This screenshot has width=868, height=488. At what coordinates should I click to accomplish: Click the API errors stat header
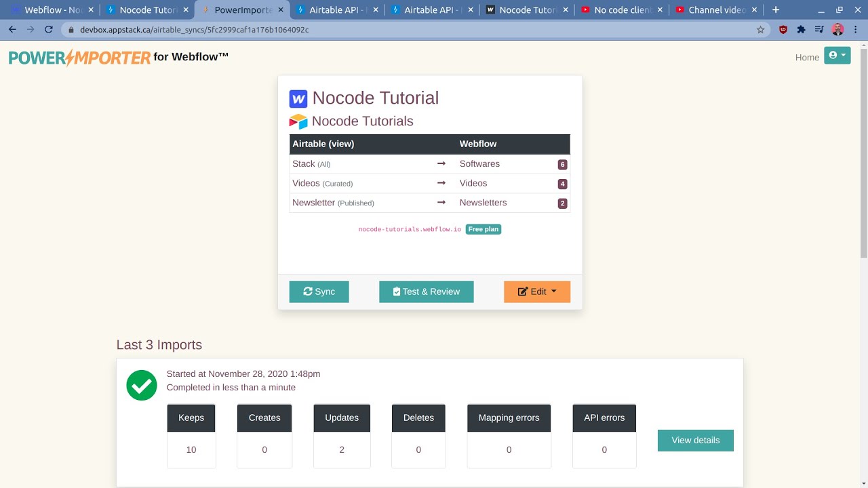pos(604,418)
